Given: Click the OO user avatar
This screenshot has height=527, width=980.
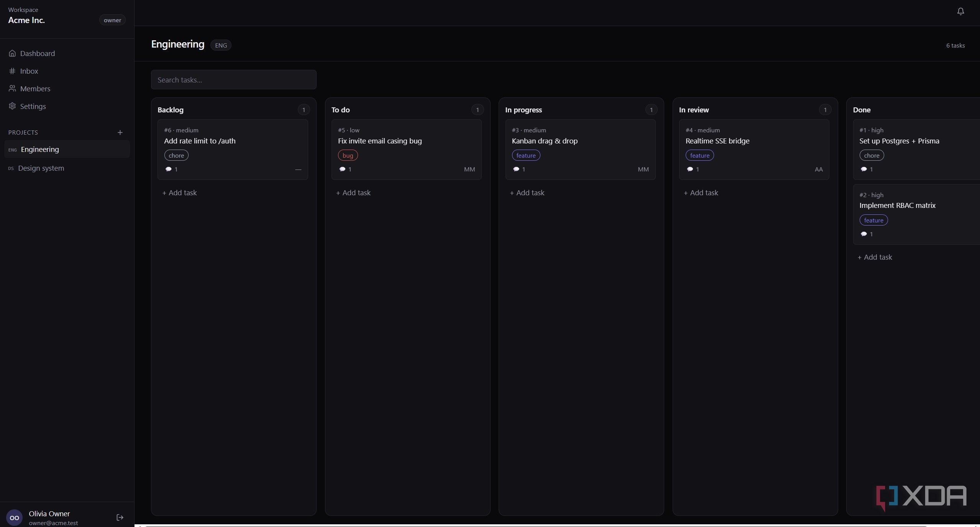Looking at the screenshot, I should [x=14, y=518].
